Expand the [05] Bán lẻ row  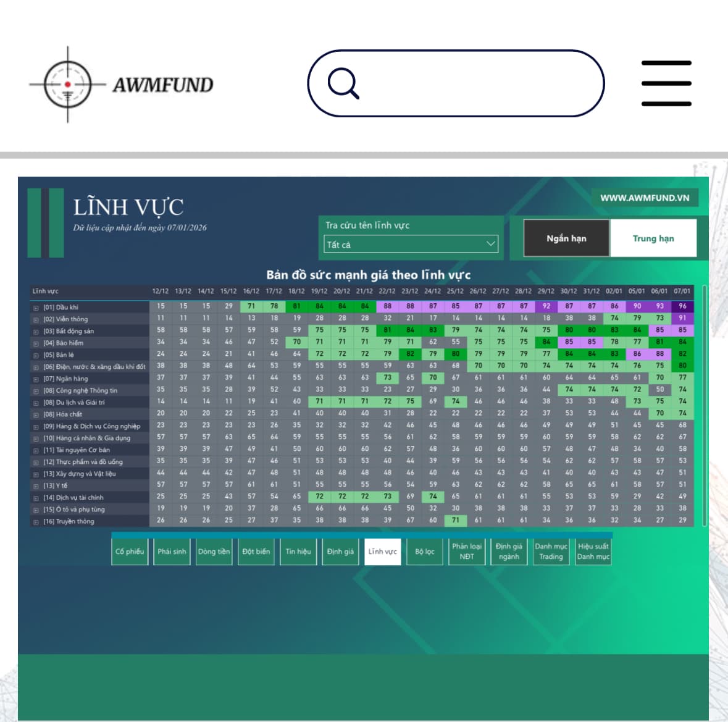pyautogui.click(x=36, y=356)
